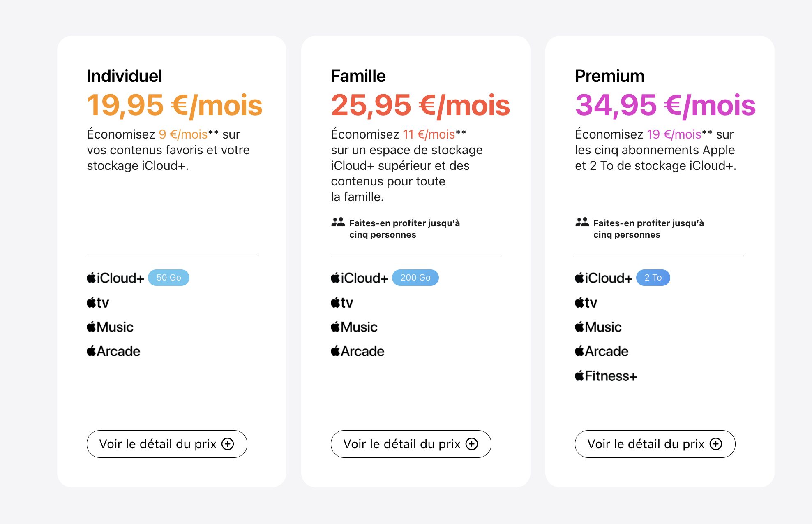Click the Apple Music logo in Premium plan

pos(598,327)
